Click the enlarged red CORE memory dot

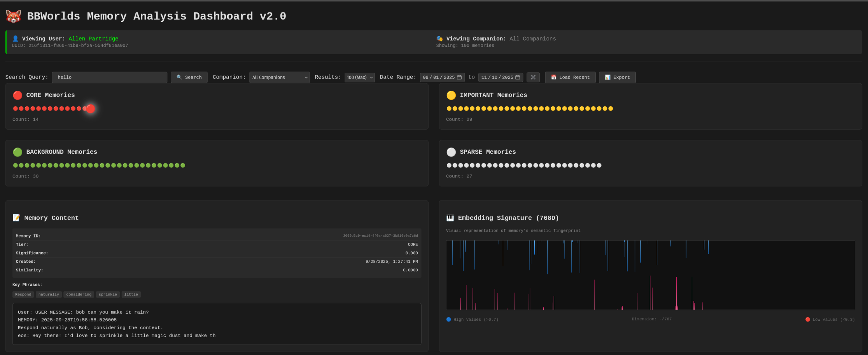(91, 109)
